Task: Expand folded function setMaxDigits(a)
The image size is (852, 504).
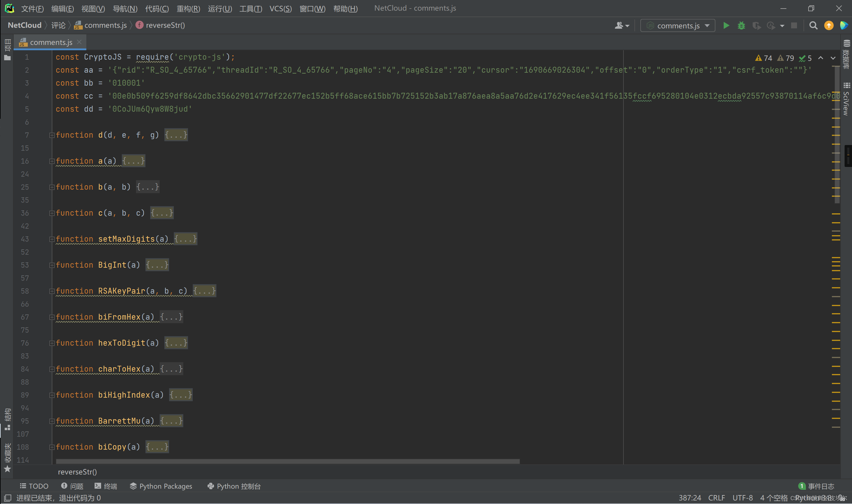Action: click(x=52, y=239)
